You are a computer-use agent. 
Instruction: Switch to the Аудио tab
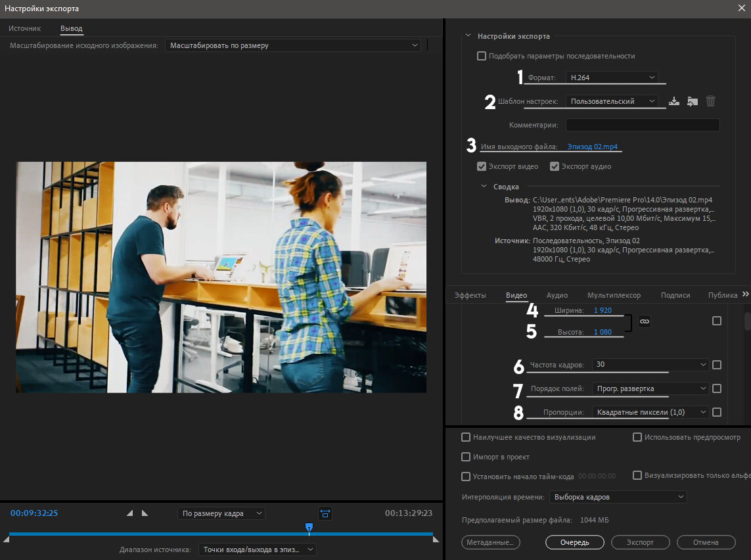[x=557, y=295]
